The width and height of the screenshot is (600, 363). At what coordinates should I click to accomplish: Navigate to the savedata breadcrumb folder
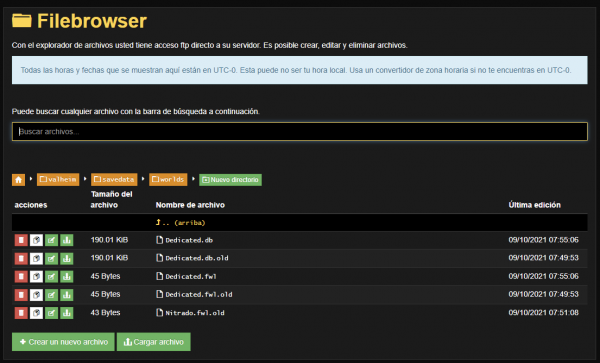[x=114, y=179]
